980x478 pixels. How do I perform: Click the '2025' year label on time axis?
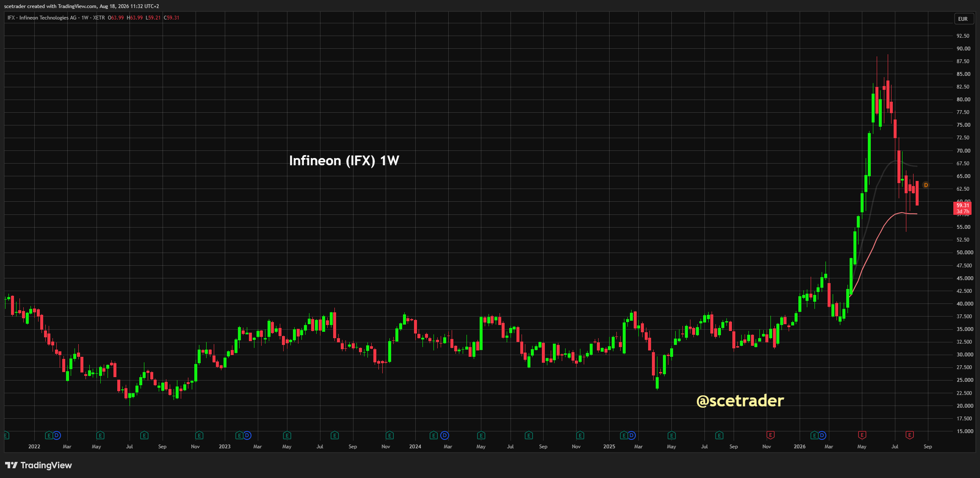pyautogui.click(x=609, y=447)
